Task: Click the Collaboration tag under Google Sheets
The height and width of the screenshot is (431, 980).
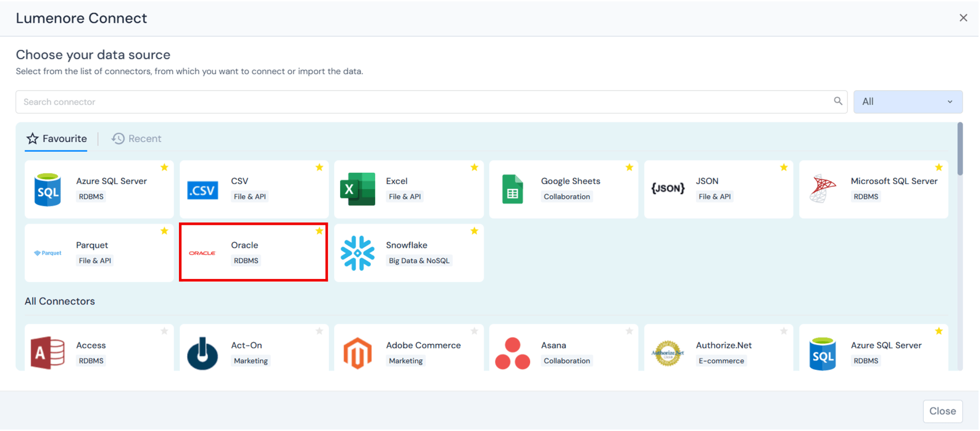Action: 567,197
